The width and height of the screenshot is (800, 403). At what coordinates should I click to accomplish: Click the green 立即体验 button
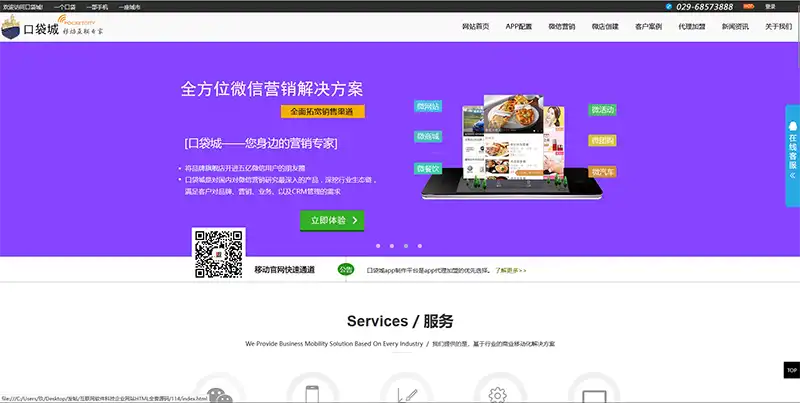click(x=332, y=221)
